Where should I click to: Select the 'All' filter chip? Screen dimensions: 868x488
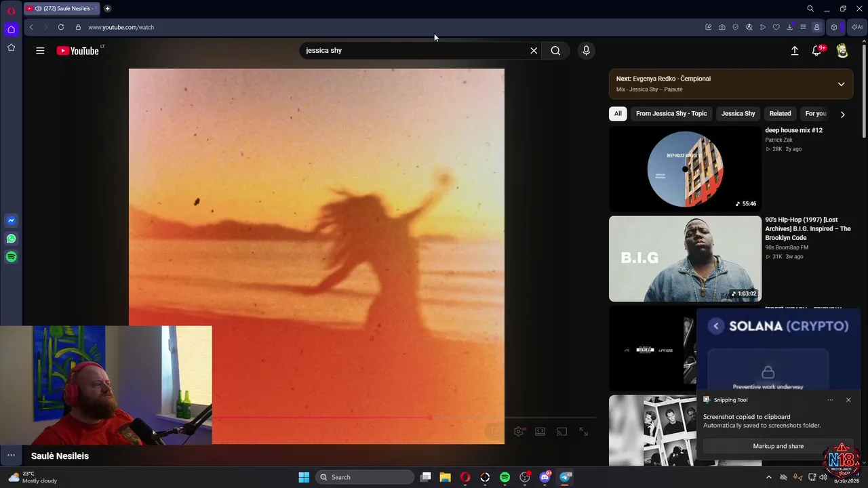point(618,114)
